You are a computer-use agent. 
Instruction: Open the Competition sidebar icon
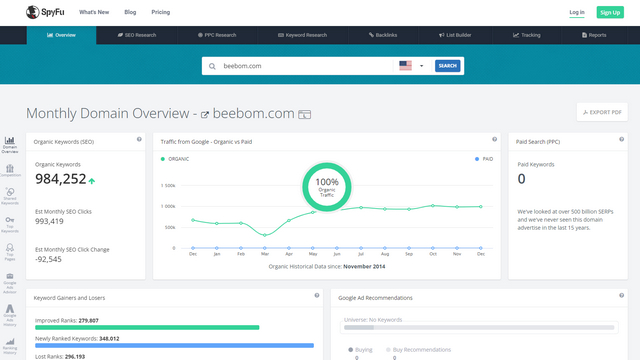coord(10,170)
